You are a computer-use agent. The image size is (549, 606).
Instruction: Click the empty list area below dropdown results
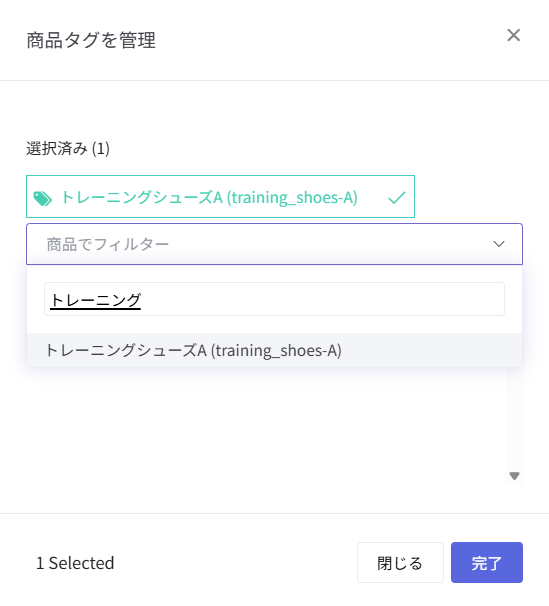coord(267,425)
